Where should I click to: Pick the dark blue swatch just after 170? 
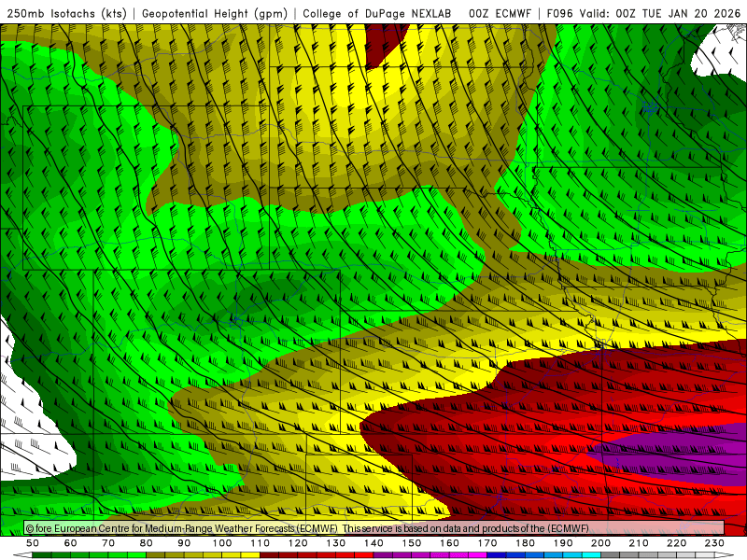497,555
